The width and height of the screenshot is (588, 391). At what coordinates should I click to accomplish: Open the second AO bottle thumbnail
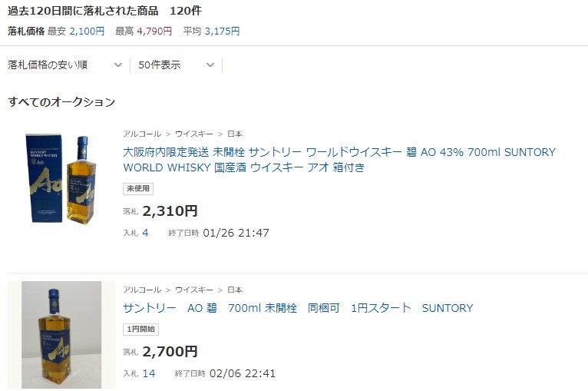pos(61,335)
